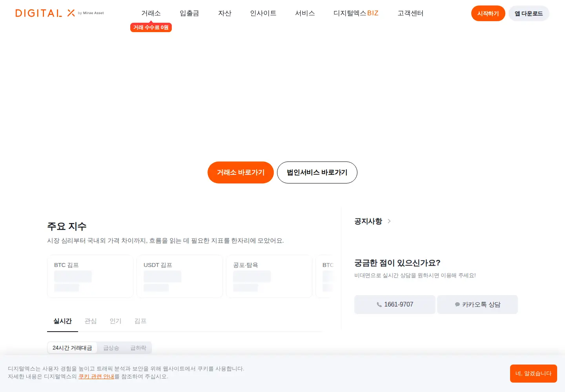
Task: Open the 디지털엑스BIZ menu
Action: [356, 13]
